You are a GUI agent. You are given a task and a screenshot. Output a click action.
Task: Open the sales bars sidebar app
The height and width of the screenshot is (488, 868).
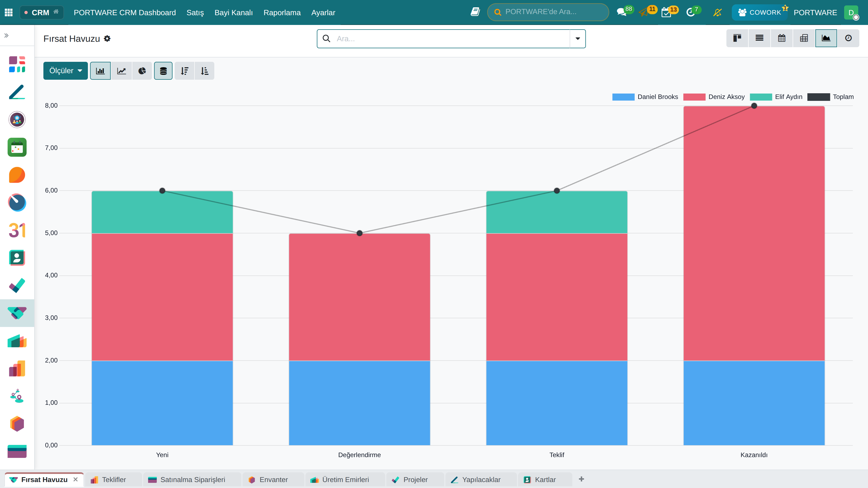coord(17,368)
